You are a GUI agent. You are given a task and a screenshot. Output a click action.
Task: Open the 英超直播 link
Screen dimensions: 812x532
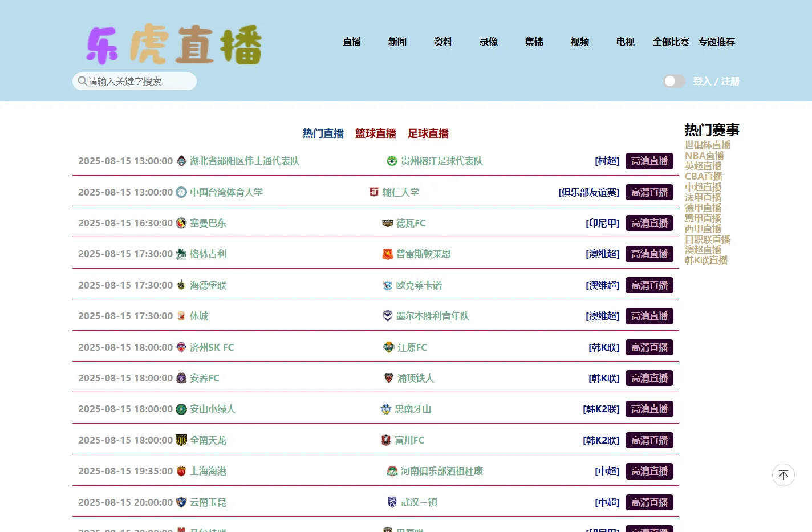coord(703,166)
